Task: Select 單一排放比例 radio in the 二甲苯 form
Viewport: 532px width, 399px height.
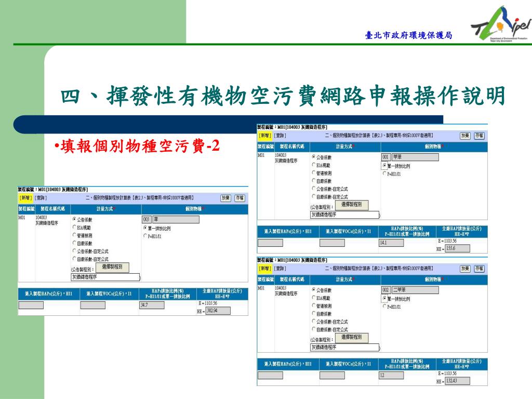Action: [x=384, y=299]
